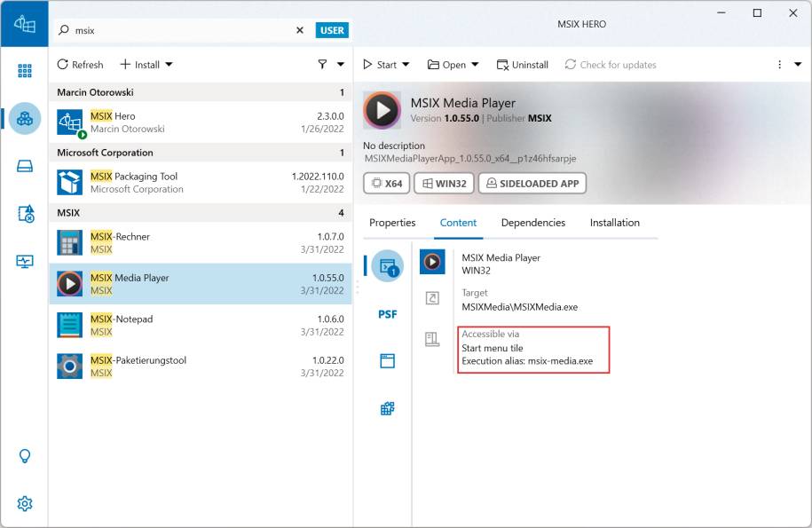Click the search magnifier icon

(64, 30)
